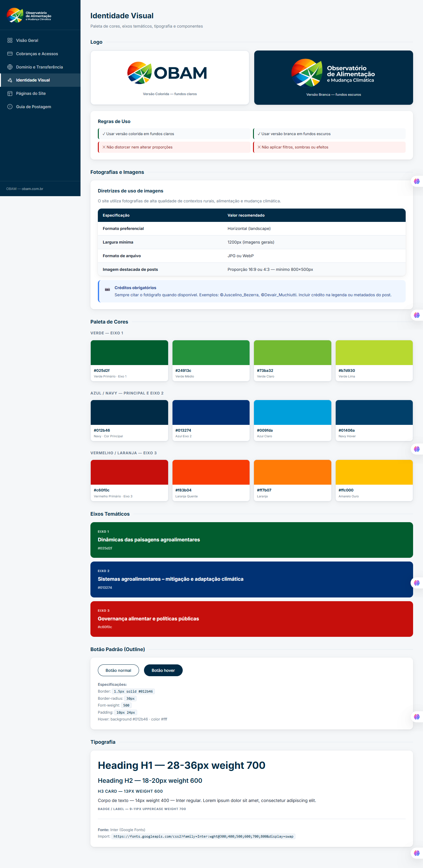Image resolution: width=423 pixels, height=868 pixels.
Task: Click the white-version logo on the navy card
Action: (x=333, y=73)
